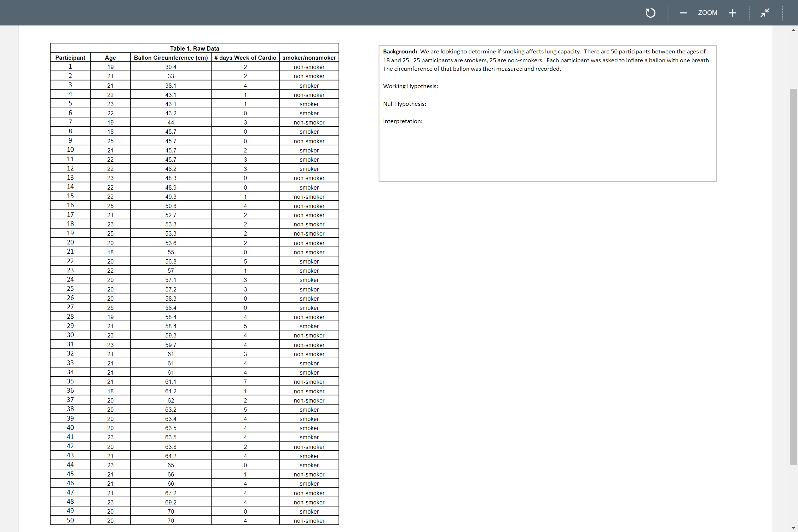Screen dimensions: 798x532
Task: Click the 'Null Hypothesis:' line
Action: coord(404,104)
